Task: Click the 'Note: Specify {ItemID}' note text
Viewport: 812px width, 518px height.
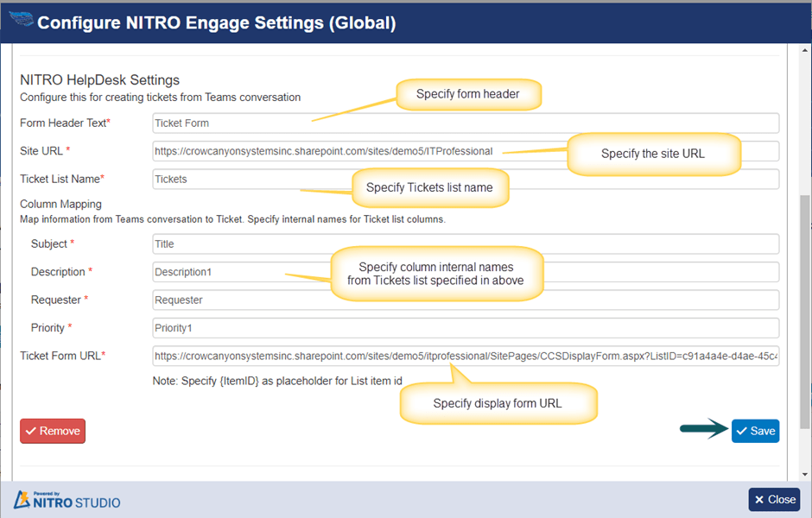Action: pyautogui.click(x=277, y=381)
